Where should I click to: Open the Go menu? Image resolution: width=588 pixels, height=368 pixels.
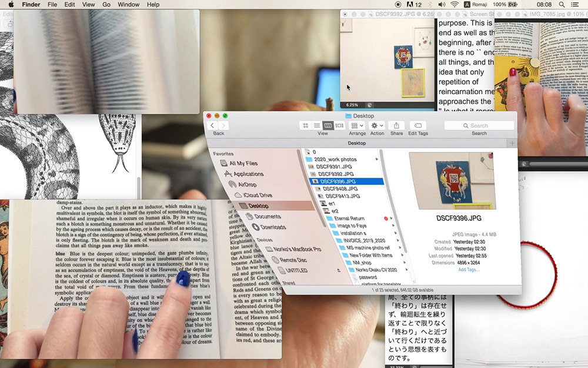(106, 5)
